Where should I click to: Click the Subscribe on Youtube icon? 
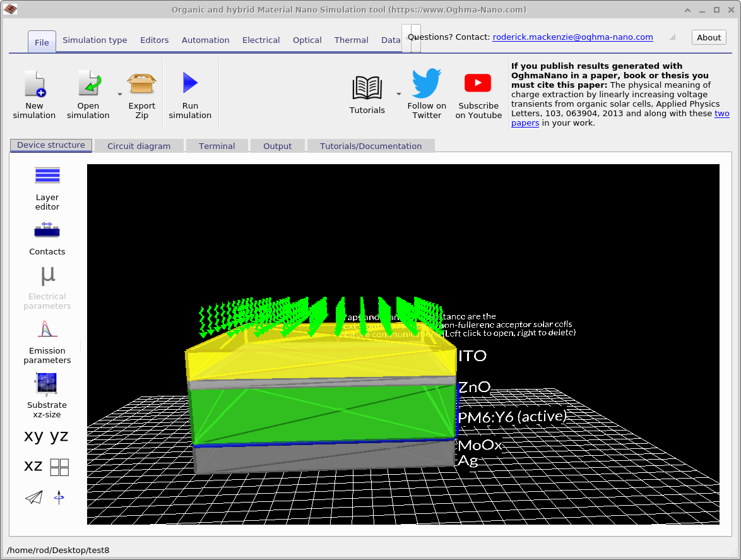click(478, 83)
